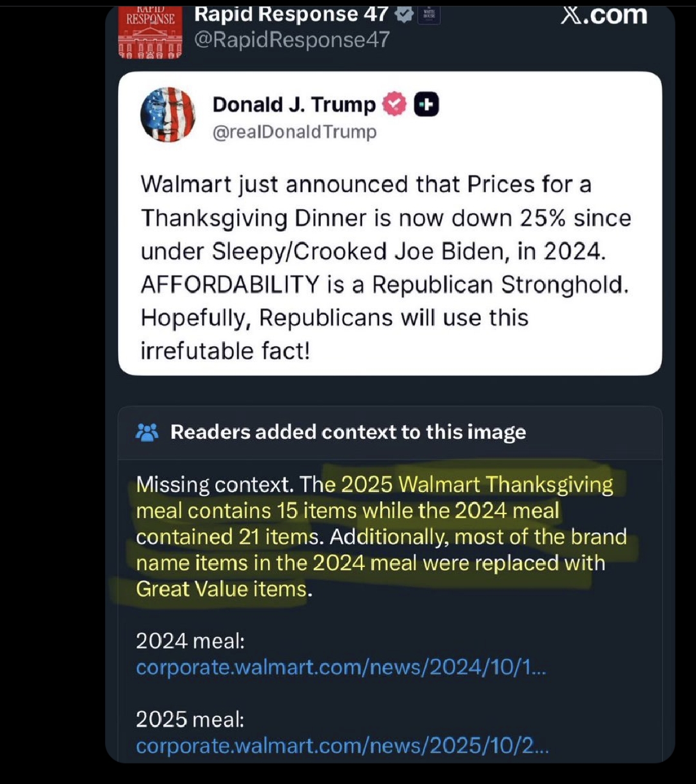Click the quoted Walmart Thanksgiving post text
Screen dimensions: 696x784
tap(385, 267)
